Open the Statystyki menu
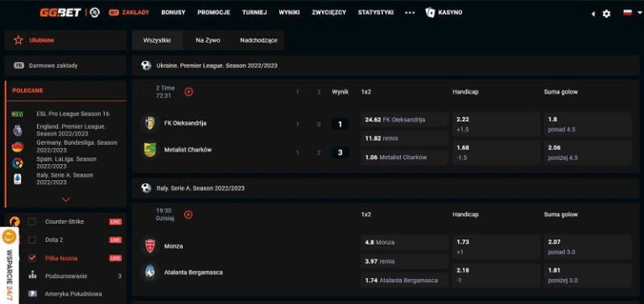 376,13
